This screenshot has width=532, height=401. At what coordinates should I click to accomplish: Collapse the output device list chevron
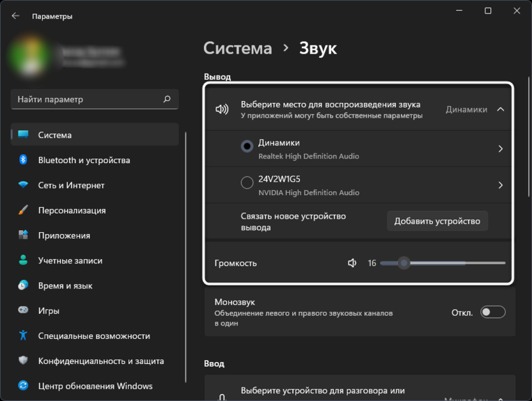click(501, 109)
